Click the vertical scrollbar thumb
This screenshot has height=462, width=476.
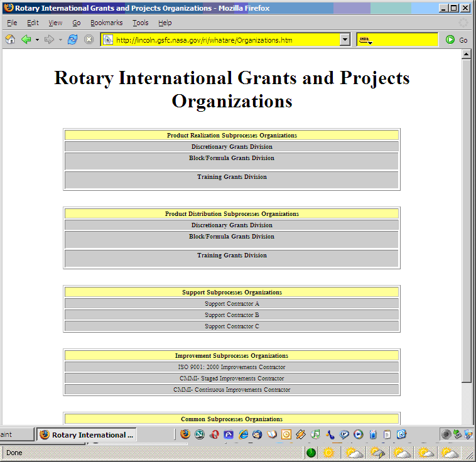click(x=467, y=221)
